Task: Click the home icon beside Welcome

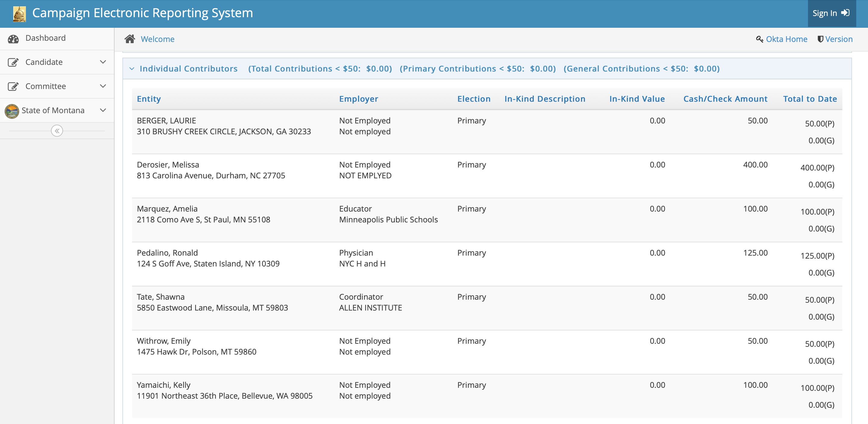Action: click(x=130, y=39)
